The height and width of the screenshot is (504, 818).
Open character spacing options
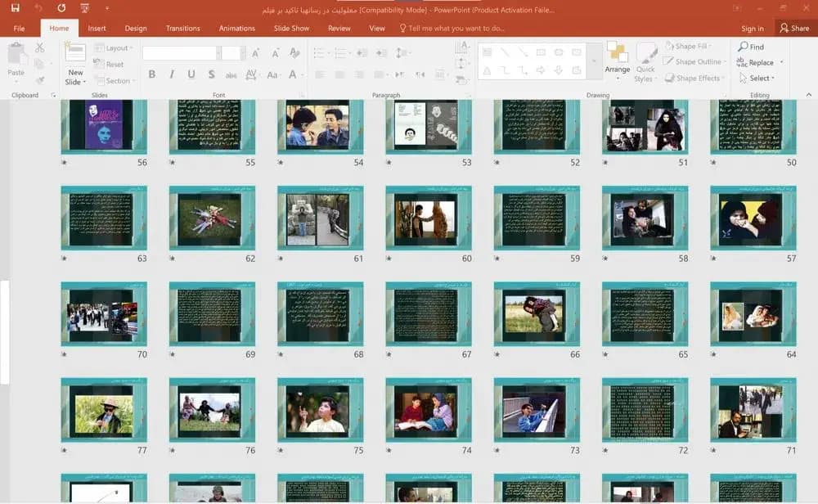tap(251, 74)
